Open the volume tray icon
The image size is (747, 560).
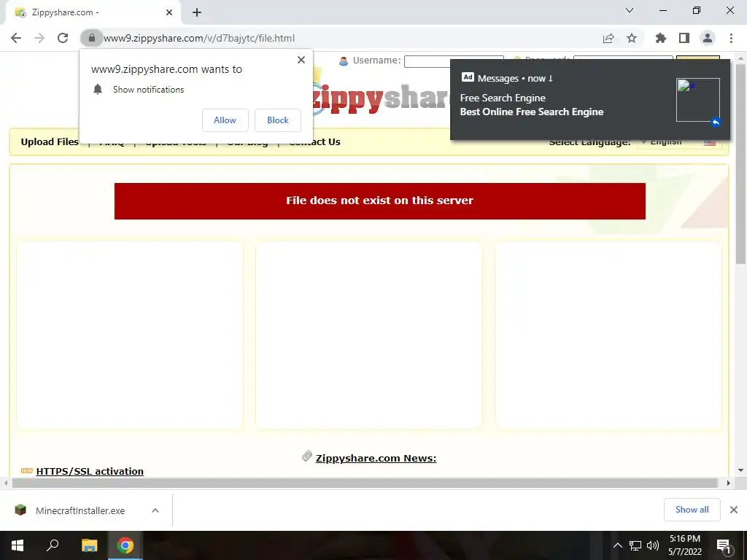(653, 545)
